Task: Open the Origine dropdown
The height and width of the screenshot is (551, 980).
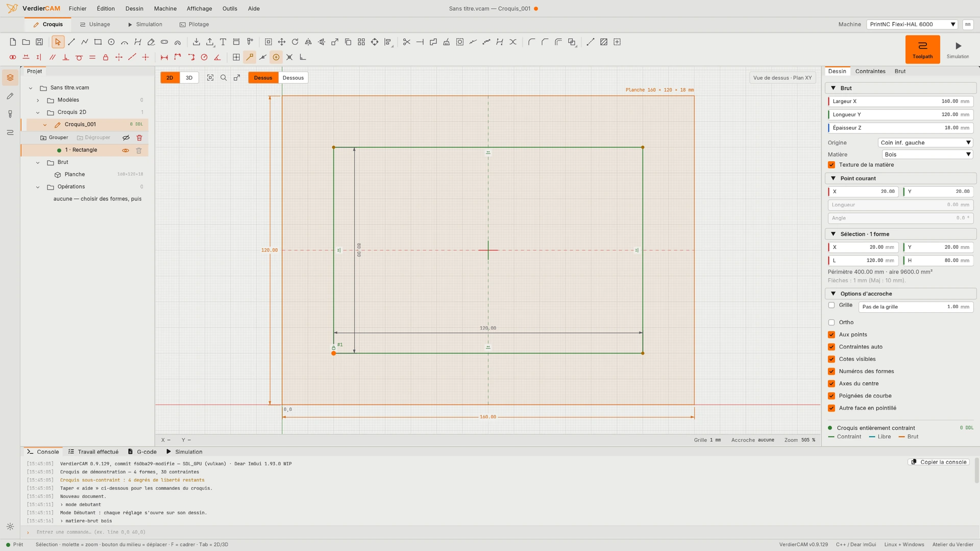Action: pos(925,143)
